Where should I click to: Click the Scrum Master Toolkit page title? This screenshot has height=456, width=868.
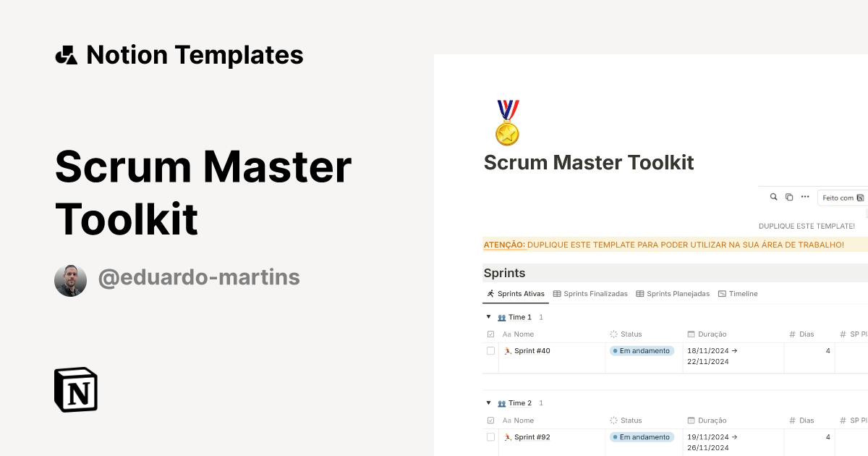589,162
